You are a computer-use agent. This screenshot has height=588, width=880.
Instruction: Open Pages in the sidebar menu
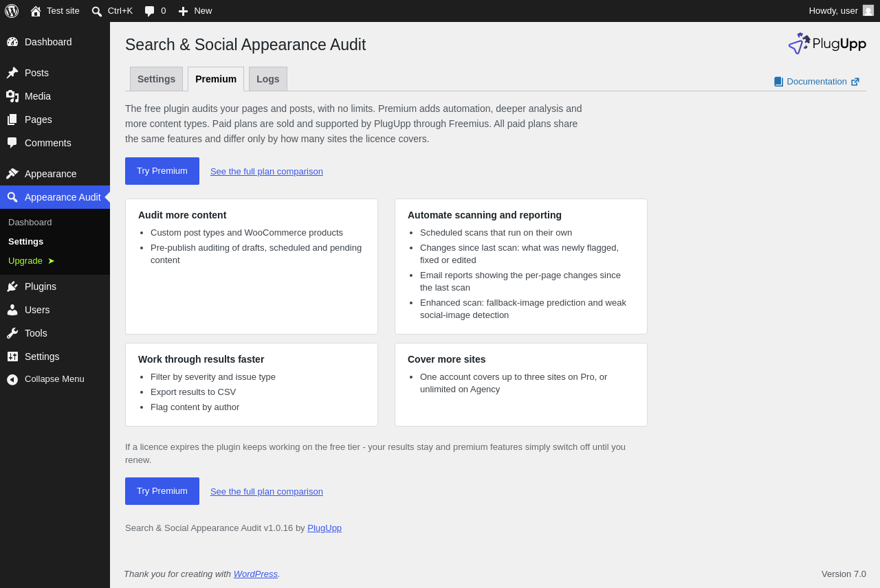click(x=55, y=120)
